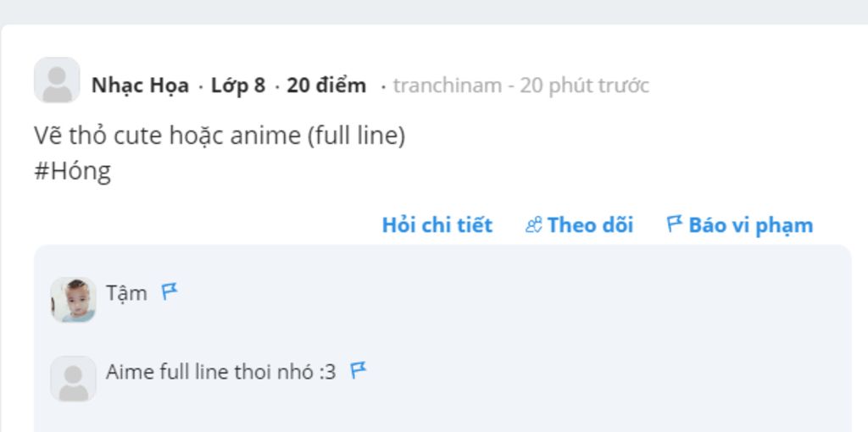Open the Nhạc Họa subject link
This screenshot has height=432, width=868.
(x=140, y=86)
